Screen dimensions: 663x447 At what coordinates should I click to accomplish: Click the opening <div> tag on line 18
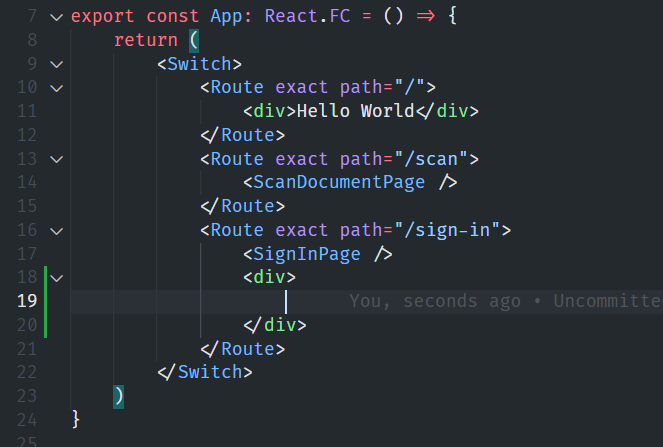(269, 277)
